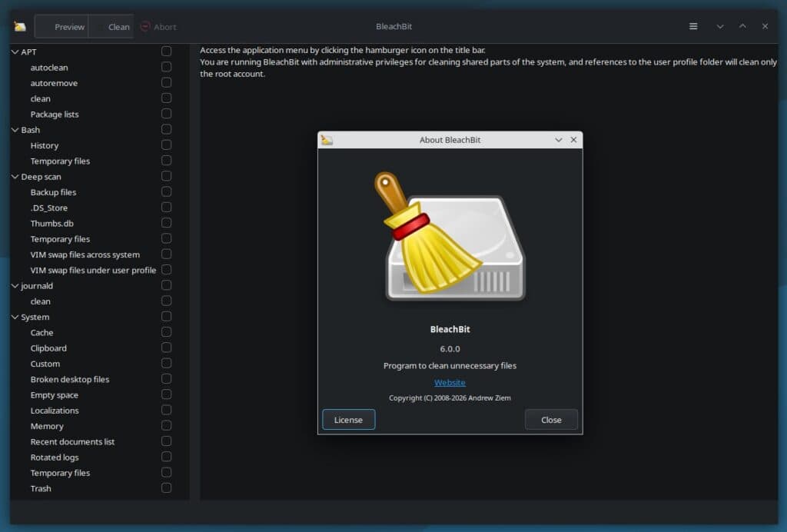
Task: Select the Thumbs.db tree item
Action: 52,223
